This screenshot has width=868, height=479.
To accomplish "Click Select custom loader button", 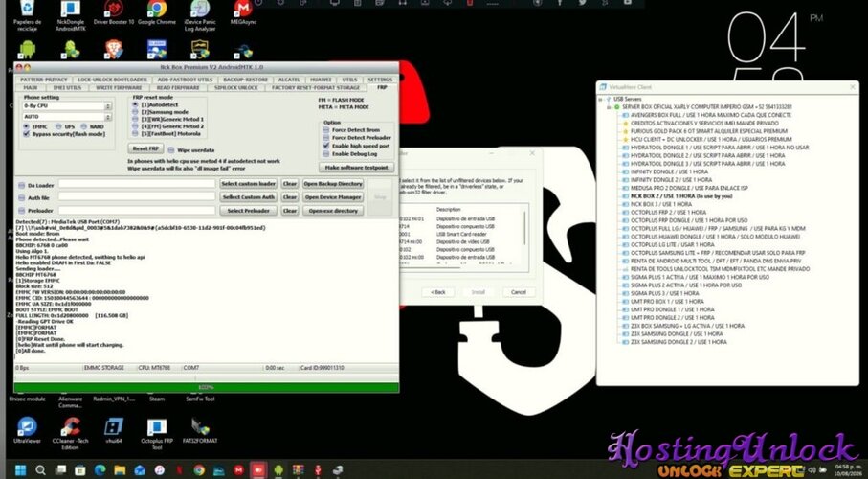I will coord(248,184).
